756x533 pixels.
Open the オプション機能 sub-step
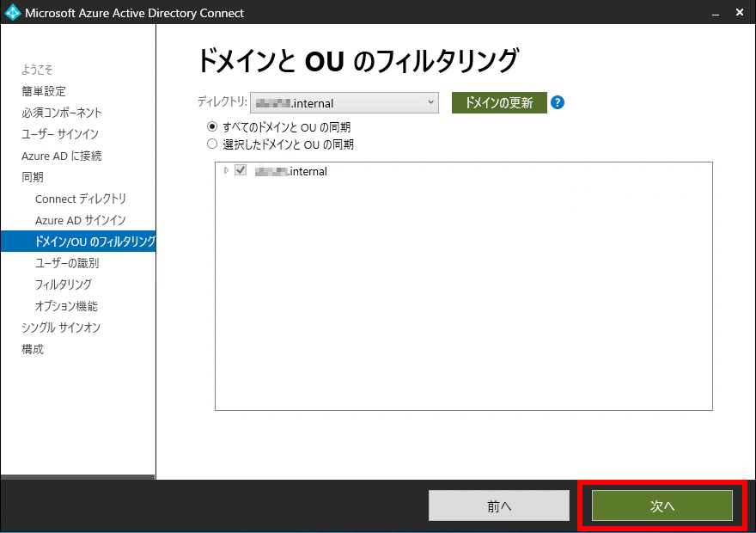(66, 306)
